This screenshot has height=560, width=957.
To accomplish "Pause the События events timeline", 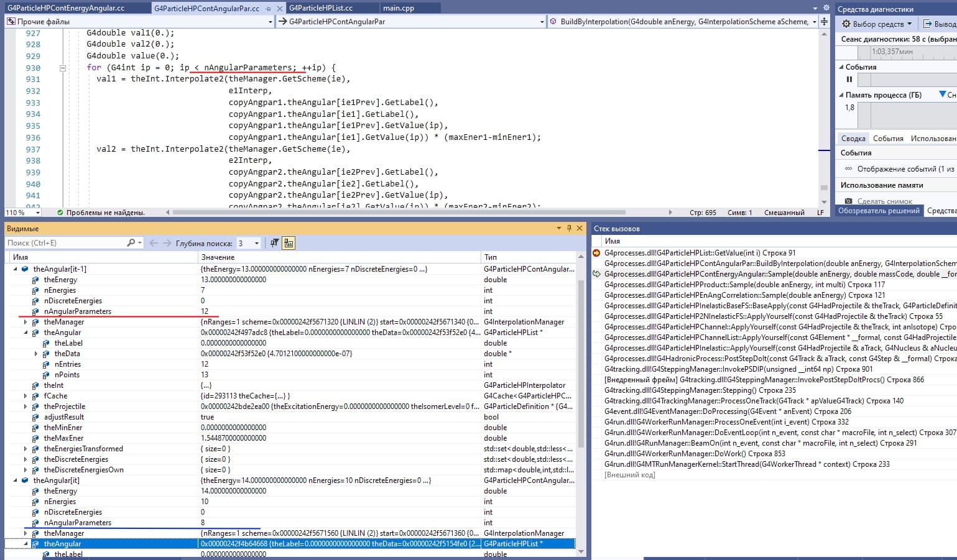I will pyautogui.click(x=849, y=80).
